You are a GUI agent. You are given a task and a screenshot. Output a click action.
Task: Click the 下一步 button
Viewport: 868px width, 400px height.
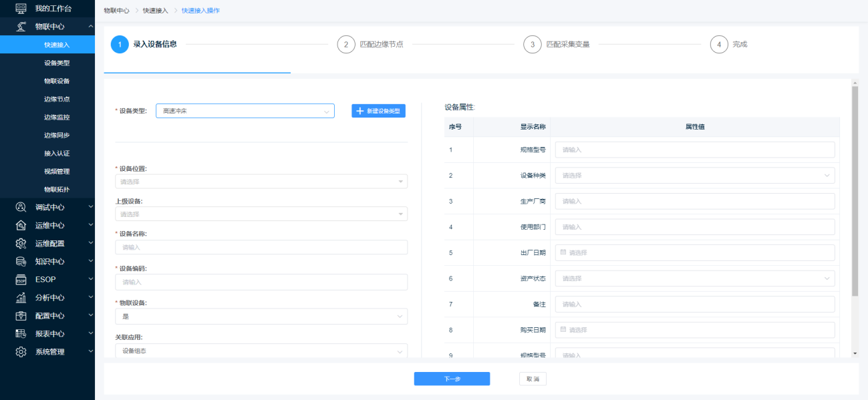pyautogui.click(x=452, y=379)
